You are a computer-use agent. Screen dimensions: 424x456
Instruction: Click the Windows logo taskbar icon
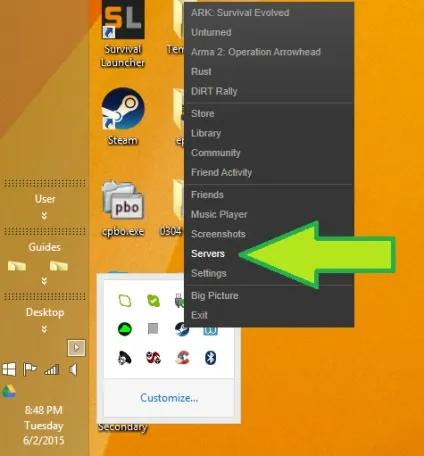pos(9,370)
